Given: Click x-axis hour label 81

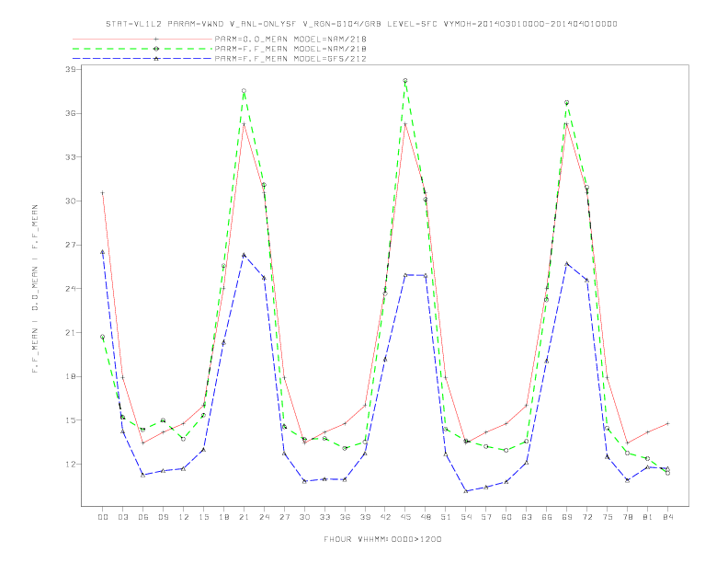Looking at the screenshot, I should 648,517.
